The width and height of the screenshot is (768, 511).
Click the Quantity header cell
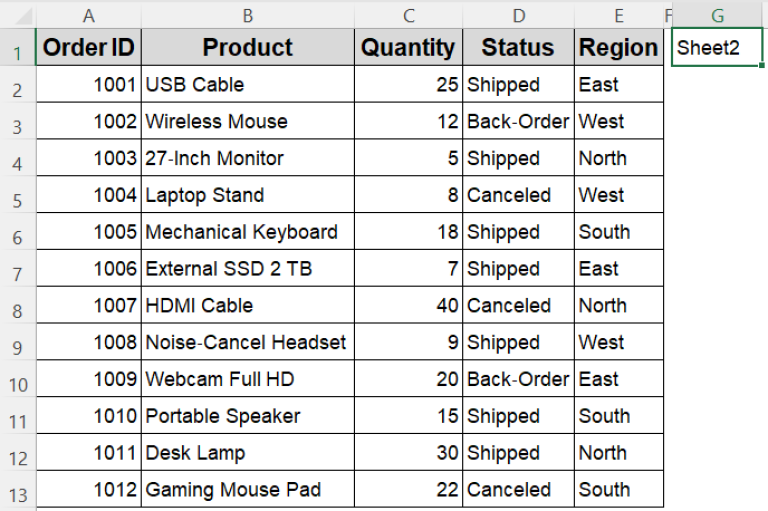tap(408, 48)
